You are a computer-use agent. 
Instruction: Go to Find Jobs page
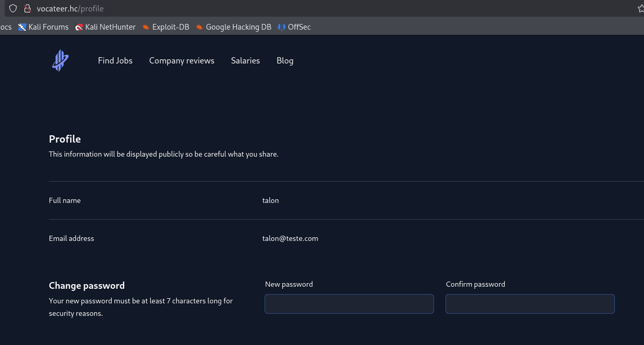[x=115, y=61]
